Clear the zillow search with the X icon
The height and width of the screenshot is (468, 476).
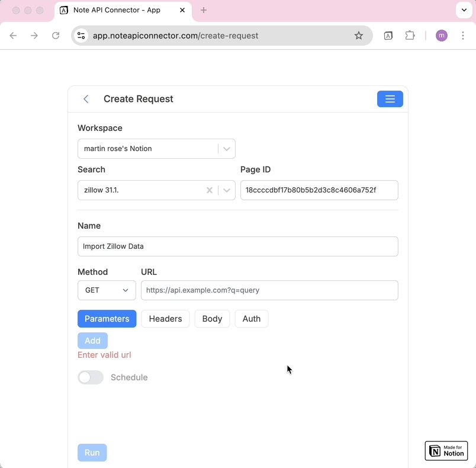tap(209, 190)
